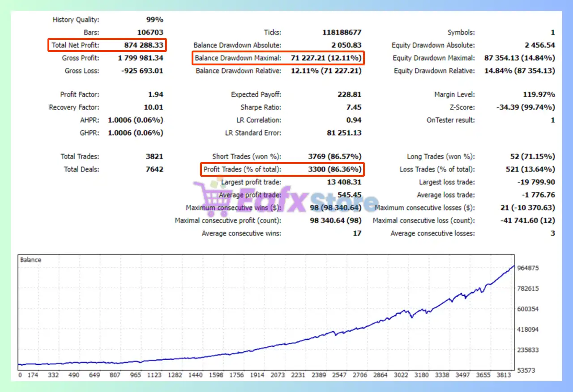This screenshot has width=573, height=392.
Task: Click the Profit Factor value 1.94
Action: click(155, 94)
